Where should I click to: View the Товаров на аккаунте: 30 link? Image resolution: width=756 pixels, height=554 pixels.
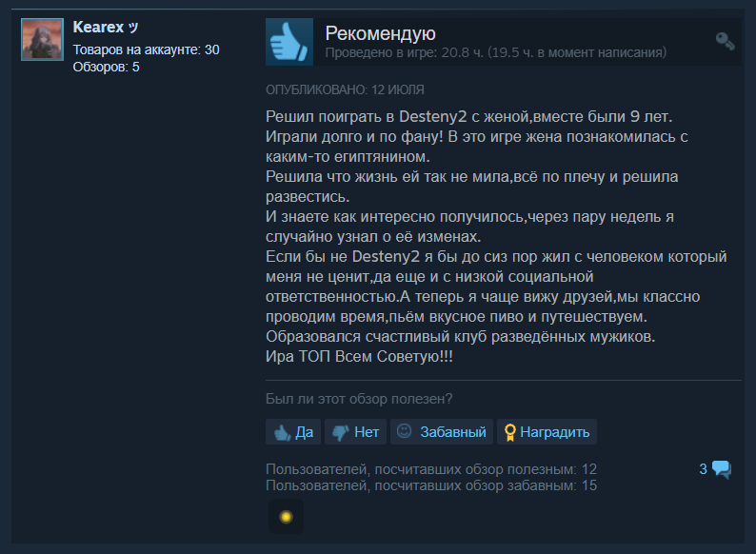tap(146, 49)
